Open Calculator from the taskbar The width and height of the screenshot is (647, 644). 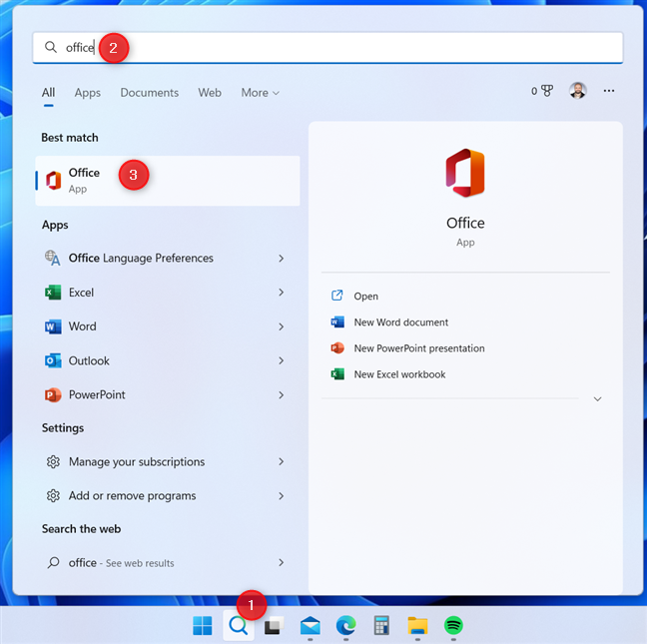click(381, 625)
